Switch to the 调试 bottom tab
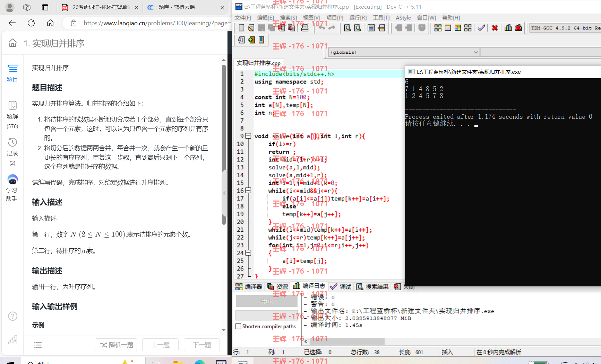The height and width of the screenshot is (364, 601). pos(341,286)
